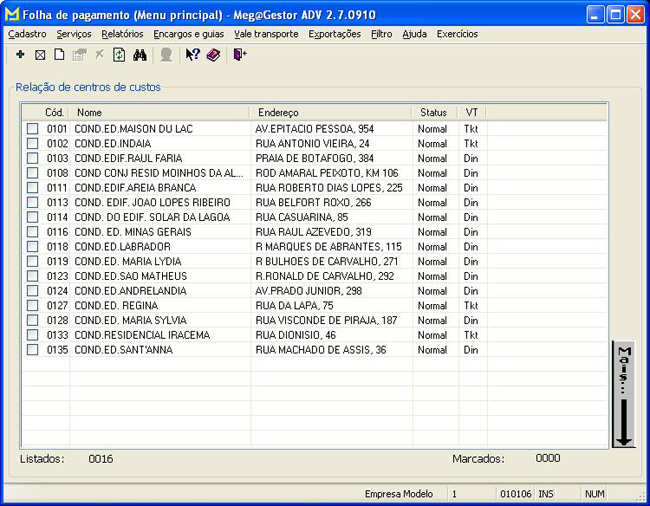Click the greyed-out properties toolbar icon
The height and width of the screenshot is (506, 650).
coord(79,55)
